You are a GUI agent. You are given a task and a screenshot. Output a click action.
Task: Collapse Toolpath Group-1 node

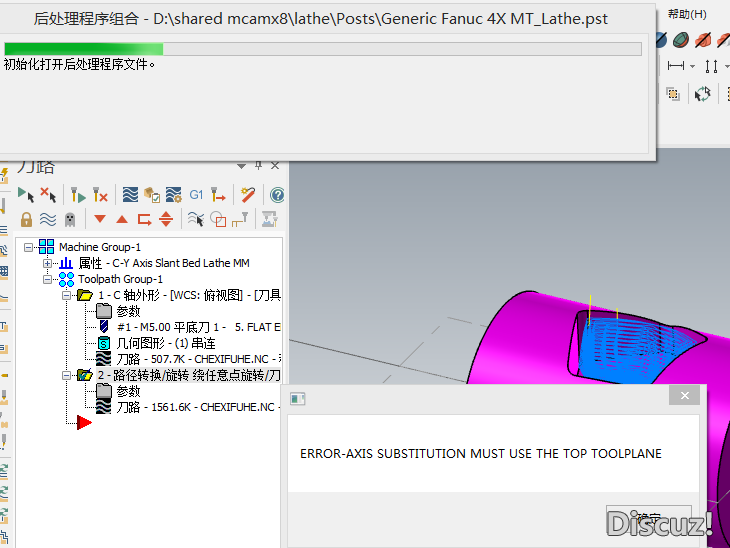[47, 279]
